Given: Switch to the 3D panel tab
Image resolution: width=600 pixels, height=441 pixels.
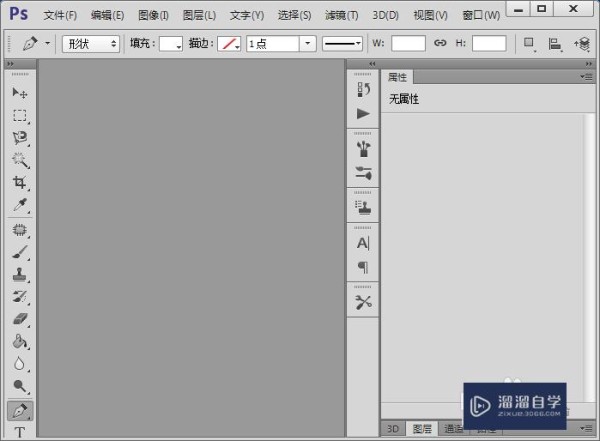Looking at the screenshot, I should click(393, 429).
